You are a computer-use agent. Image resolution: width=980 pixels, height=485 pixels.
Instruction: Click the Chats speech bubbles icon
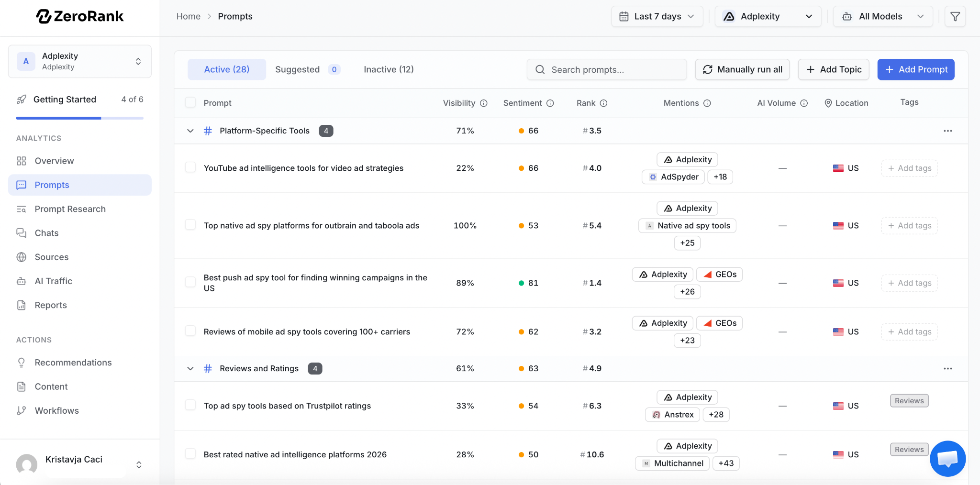[x=22, y=233]
